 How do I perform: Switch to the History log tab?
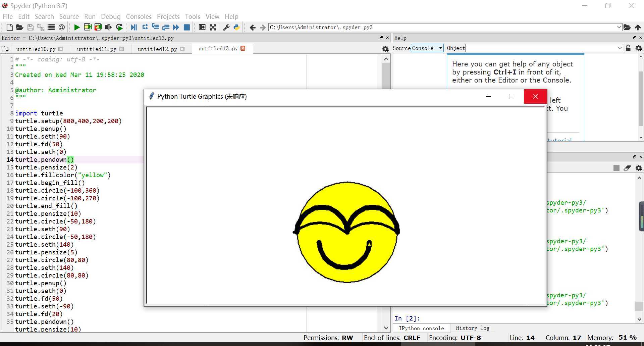pos(472,328)
